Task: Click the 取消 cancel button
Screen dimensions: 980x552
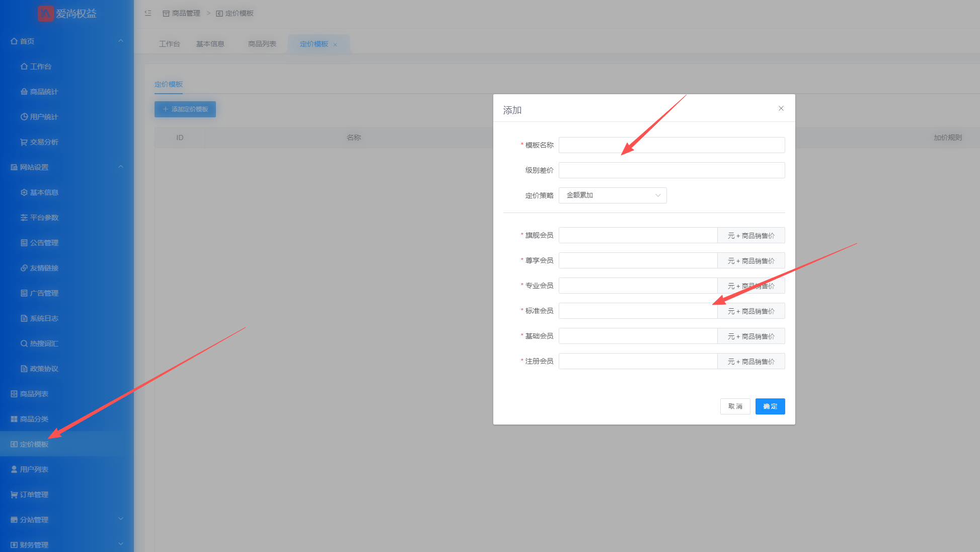Action: point(735,406)
